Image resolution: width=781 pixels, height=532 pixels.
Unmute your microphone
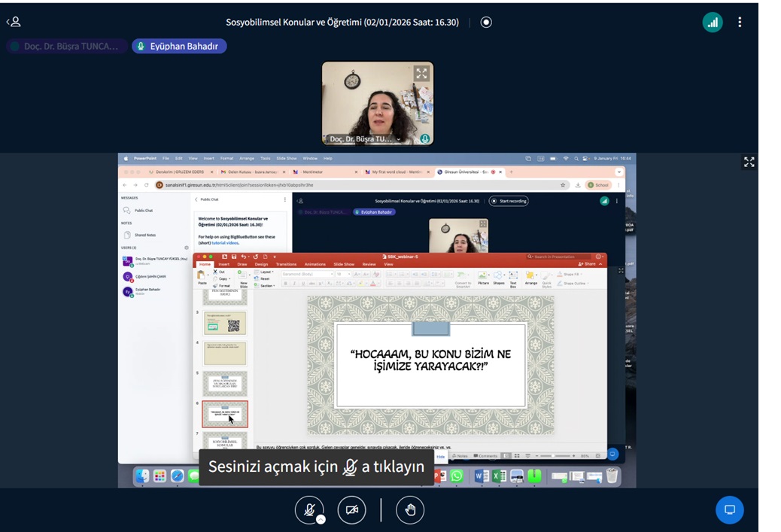308,509
